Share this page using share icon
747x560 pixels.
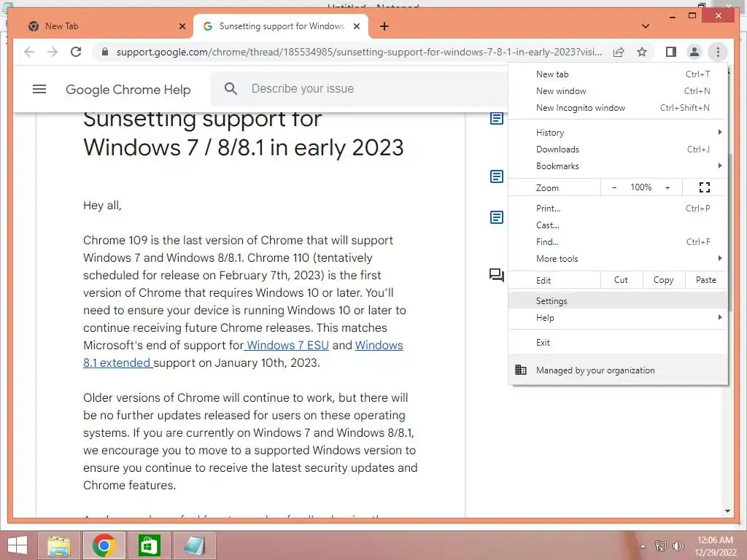pos(619,52)
